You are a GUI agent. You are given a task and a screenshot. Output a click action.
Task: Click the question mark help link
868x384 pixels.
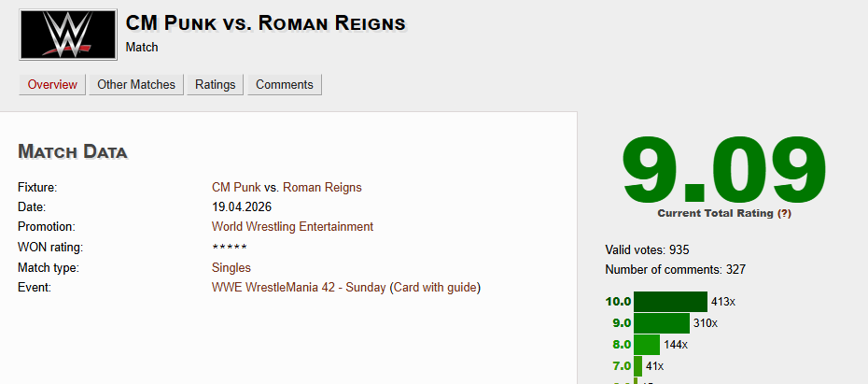point(784,213)
